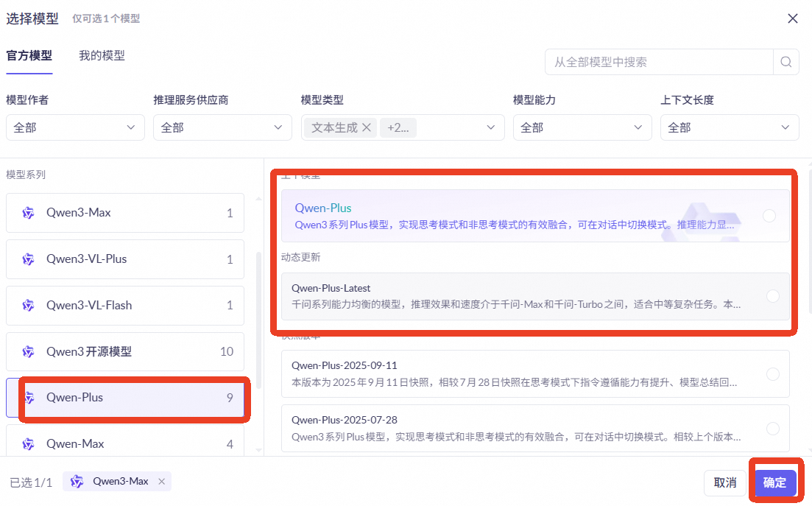
Task: Click the 仅可选1个模型 hint text
Action: (x=106, y=18)
